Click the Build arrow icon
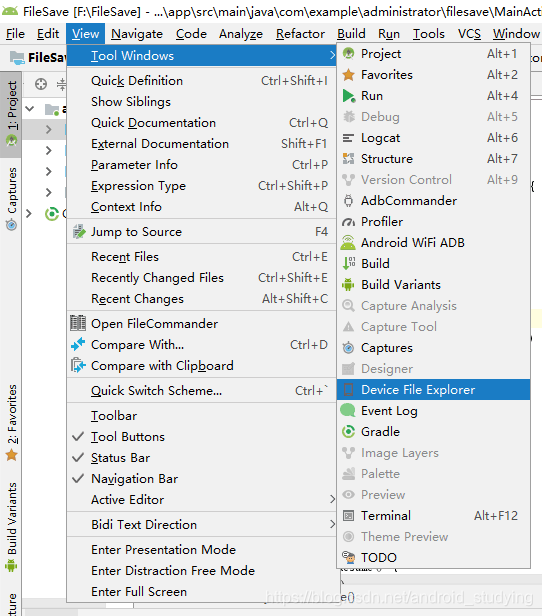 pyautogui.click(x=348, y=264)
